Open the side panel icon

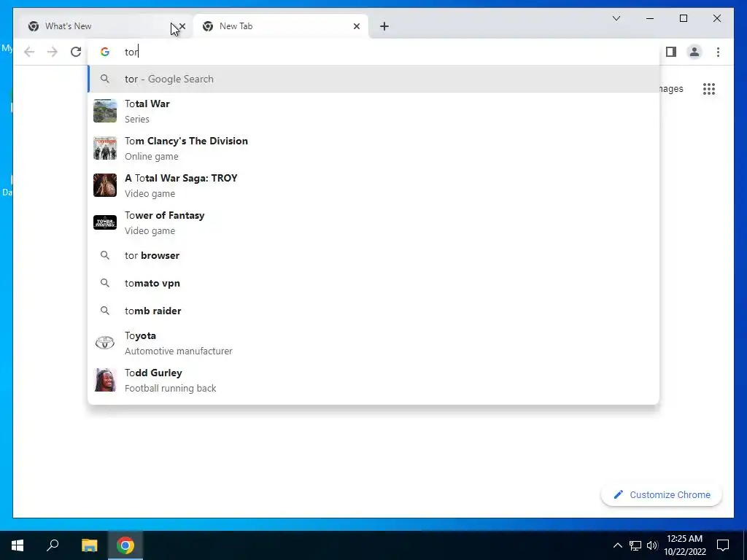pyautogui.click(x=671, y=52)
